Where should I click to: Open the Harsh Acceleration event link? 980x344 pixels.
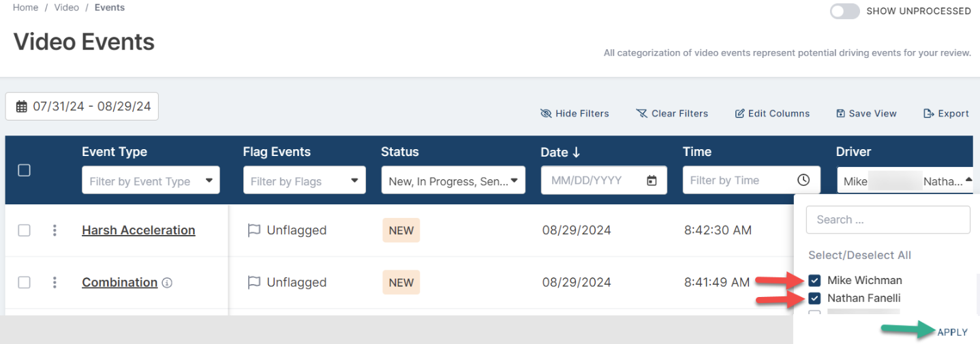pos(138,230)
